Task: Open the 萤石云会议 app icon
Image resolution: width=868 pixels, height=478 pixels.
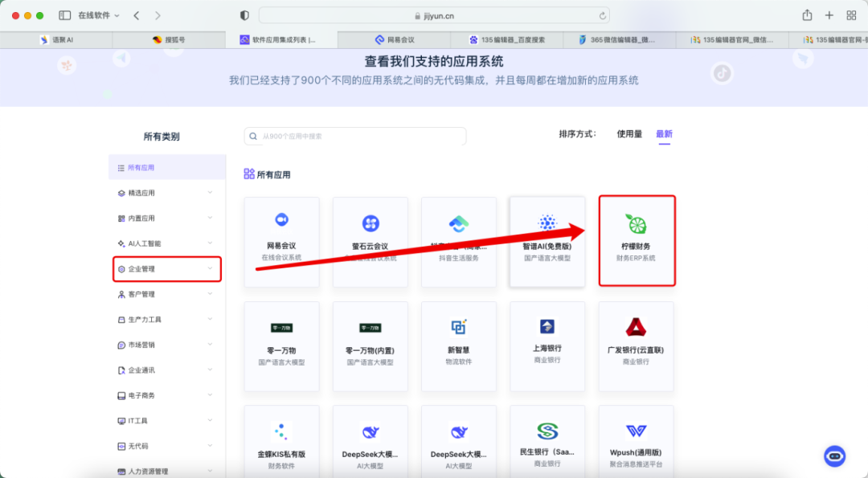Action: click(371, 223)
